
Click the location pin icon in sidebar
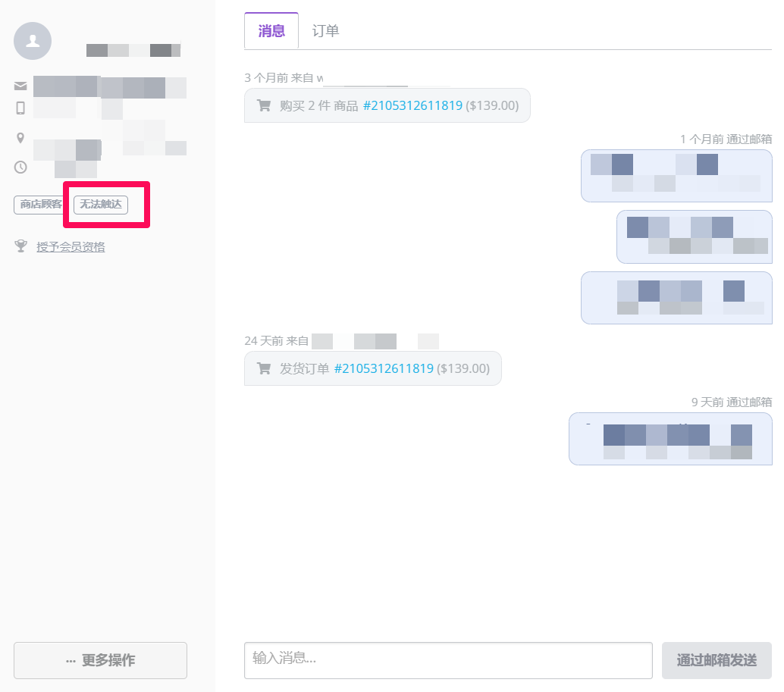20,137
